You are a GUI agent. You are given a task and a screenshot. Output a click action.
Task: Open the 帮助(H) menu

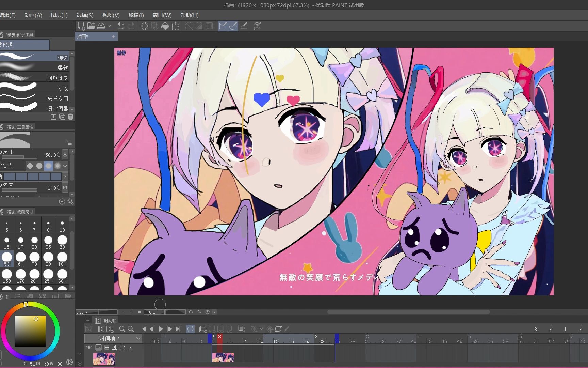190,15
